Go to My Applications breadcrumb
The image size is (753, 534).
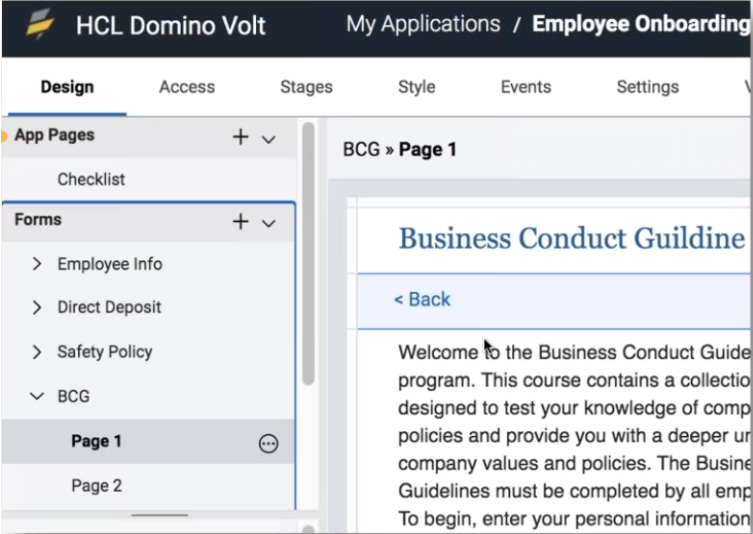tap(423, 24)
